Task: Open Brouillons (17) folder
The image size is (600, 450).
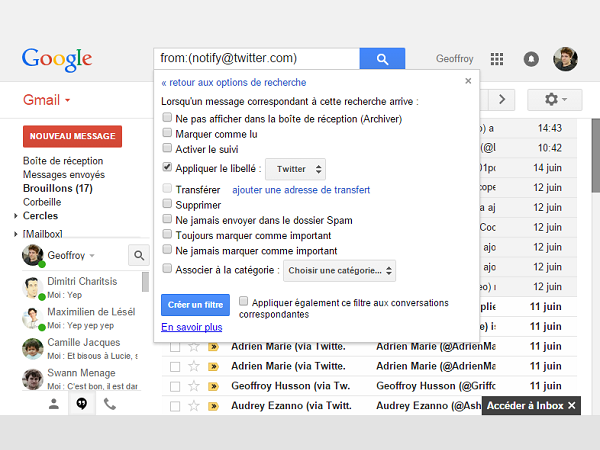Action: point(58,188)
